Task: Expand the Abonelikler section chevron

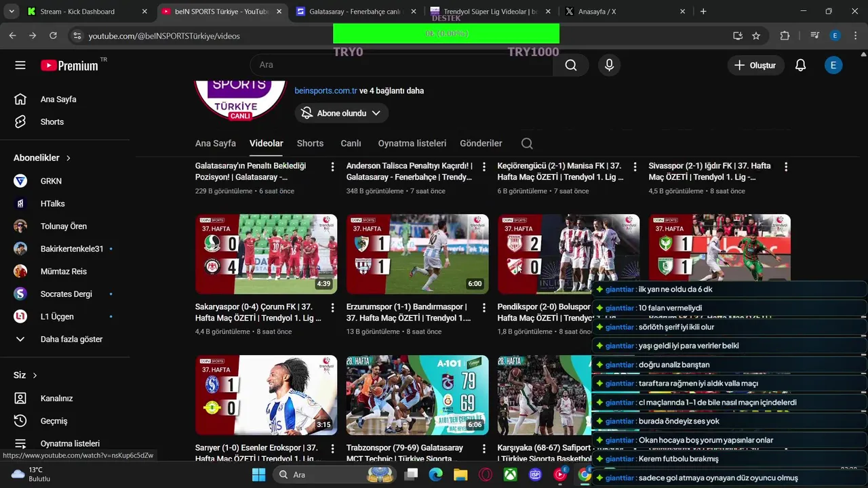Action: tap(68, 158)
